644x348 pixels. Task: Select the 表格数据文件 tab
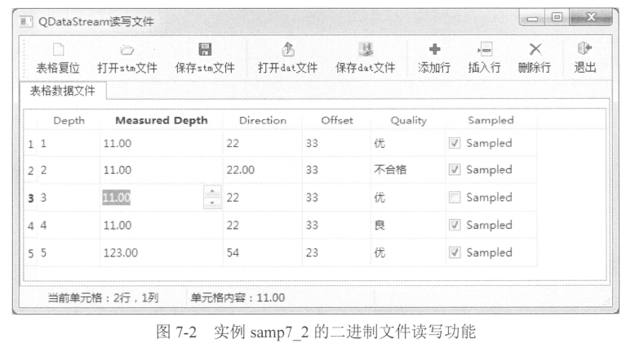click(62, 91)
